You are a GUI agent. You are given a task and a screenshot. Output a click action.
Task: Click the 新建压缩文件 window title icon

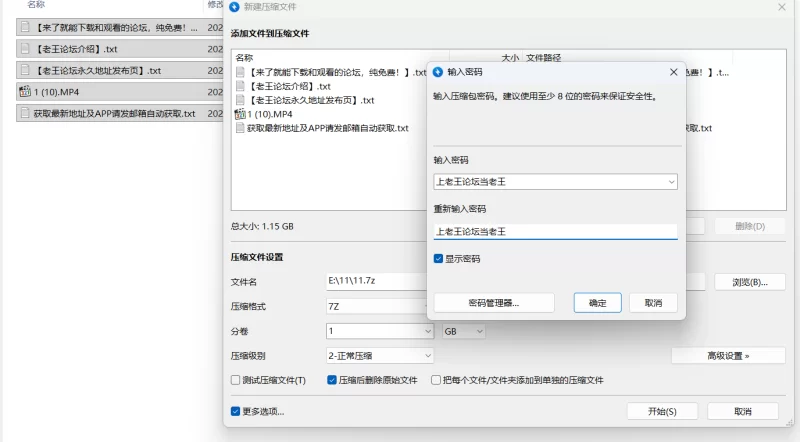coord(234,7)
